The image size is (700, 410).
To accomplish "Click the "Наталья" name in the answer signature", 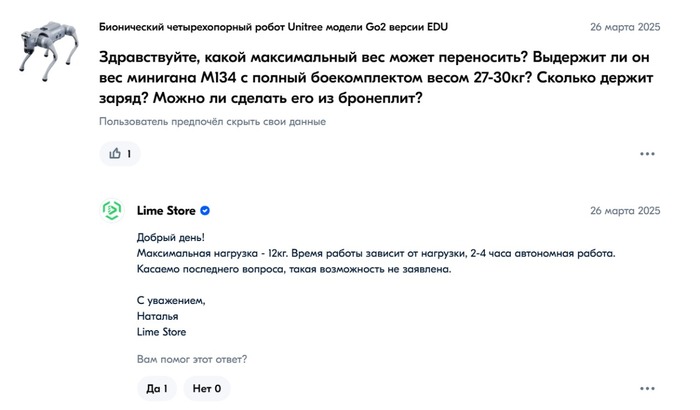I will (157, 316).
